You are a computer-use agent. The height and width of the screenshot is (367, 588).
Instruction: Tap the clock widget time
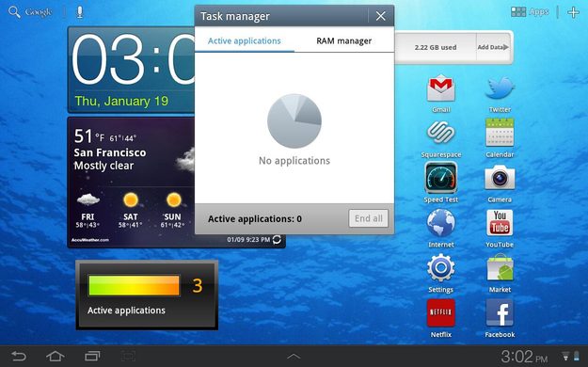pos(134,60)
